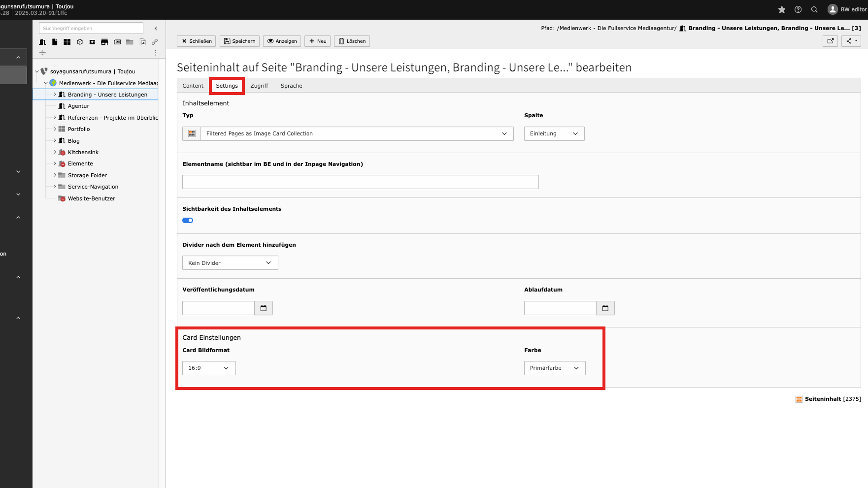Open record in new window icon
Image resolution: width=868 pixels, height=488 pixels.
point(830,41)
